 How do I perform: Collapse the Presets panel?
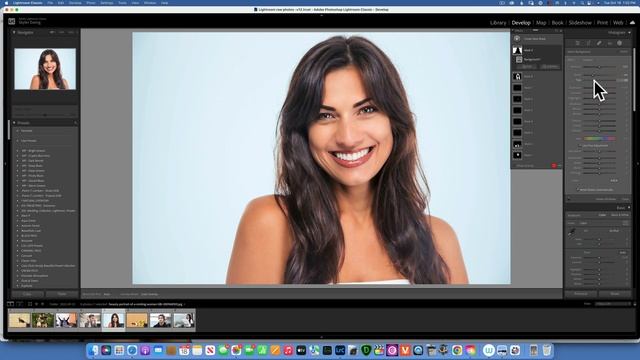pyautogui.click(x=14, y=123)
